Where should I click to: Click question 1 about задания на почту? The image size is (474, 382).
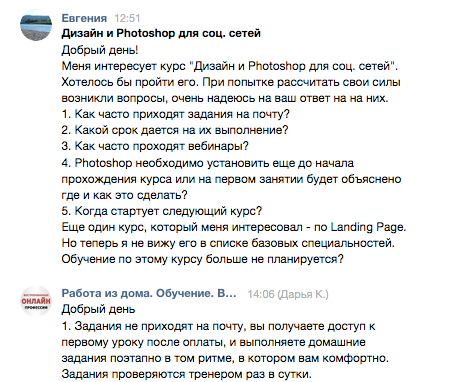click(x=176, y=114)
